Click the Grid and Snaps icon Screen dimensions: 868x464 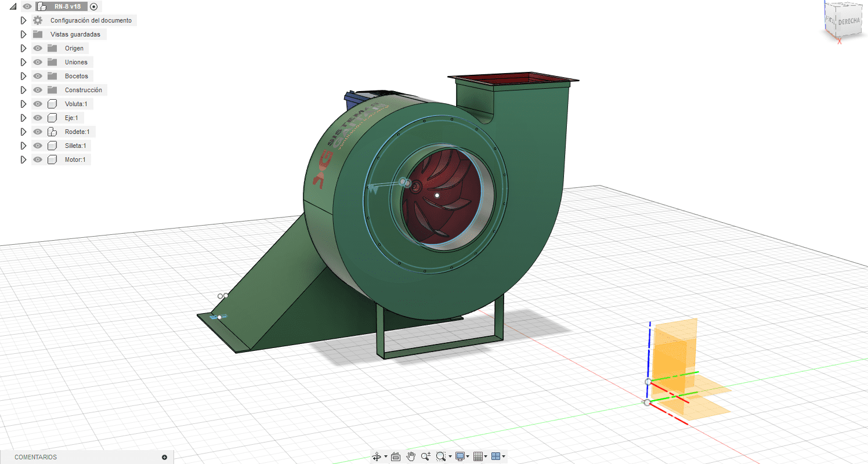point(478,456)
